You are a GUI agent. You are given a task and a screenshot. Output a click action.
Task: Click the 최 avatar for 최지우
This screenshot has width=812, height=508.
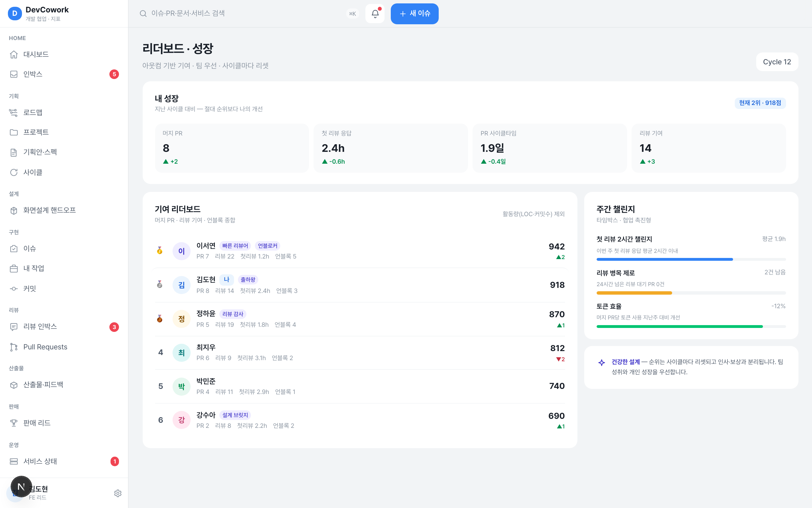[x=182, y=353]
